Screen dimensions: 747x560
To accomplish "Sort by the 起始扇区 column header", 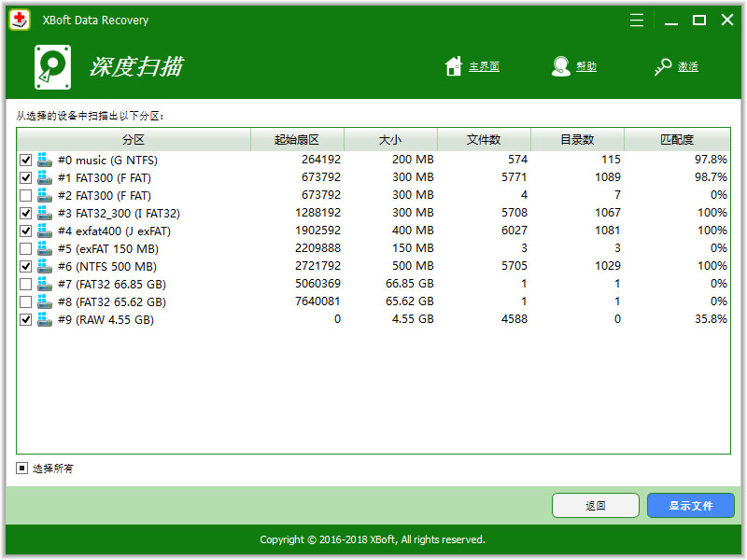I will click(x=297, y=139).
